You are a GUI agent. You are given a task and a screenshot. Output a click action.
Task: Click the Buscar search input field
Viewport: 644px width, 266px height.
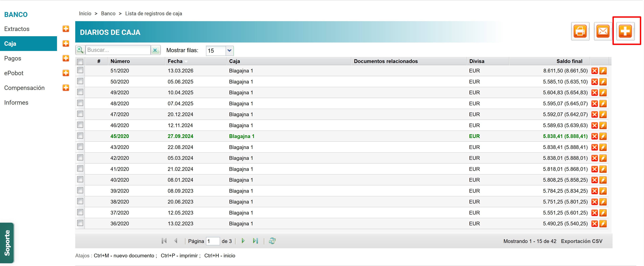tap(118, 50)
